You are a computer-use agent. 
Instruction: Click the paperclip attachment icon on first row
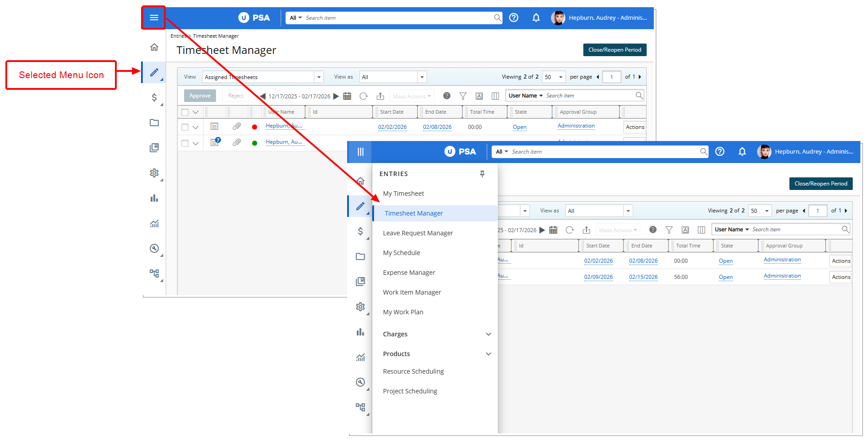point(237,126)
